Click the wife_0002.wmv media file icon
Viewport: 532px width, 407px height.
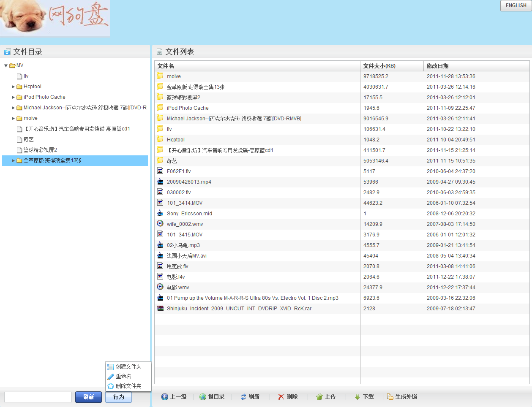tap(160, 224)
